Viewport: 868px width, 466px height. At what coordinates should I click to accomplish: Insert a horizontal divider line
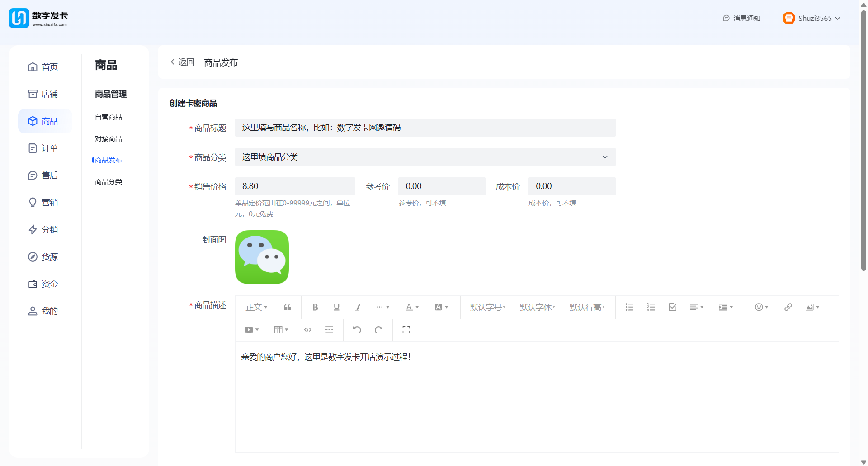point(329,330)
